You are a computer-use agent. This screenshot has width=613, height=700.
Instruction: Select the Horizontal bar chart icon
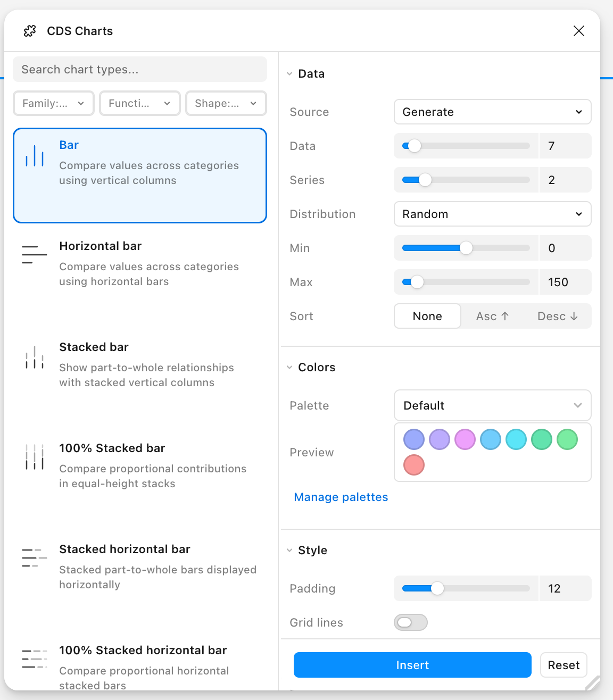(35, 255)
